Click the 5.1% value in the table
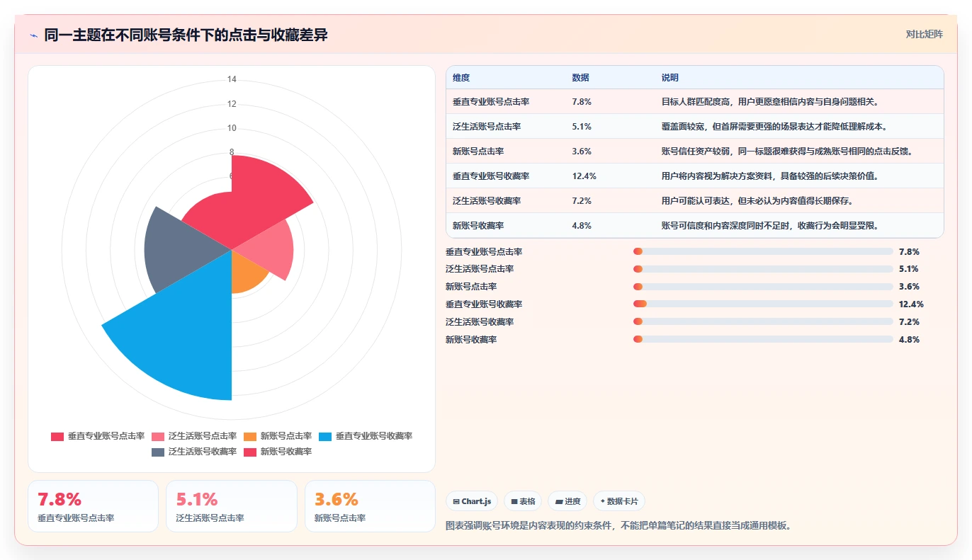 pos(582,127)
